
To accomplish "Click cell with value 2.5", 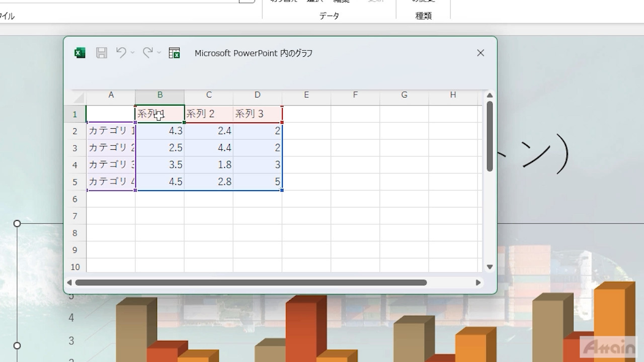I will 159,148.
